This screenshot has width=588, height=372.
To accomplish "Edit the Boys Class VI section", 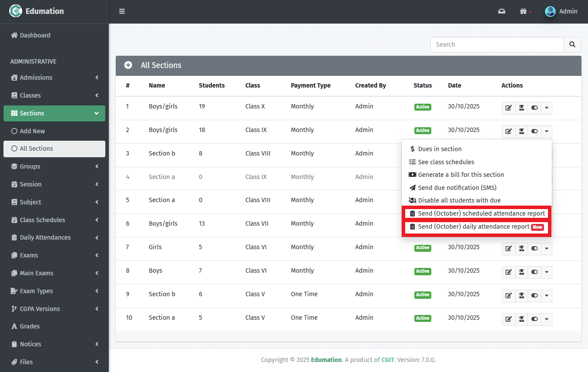I will point(508,272).
